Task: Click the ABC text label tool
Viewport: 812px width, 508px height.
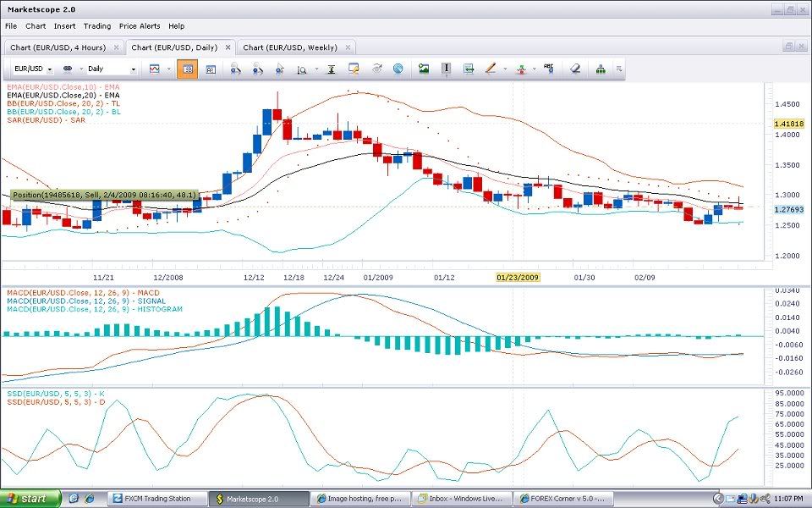Action: pos(548,69)
